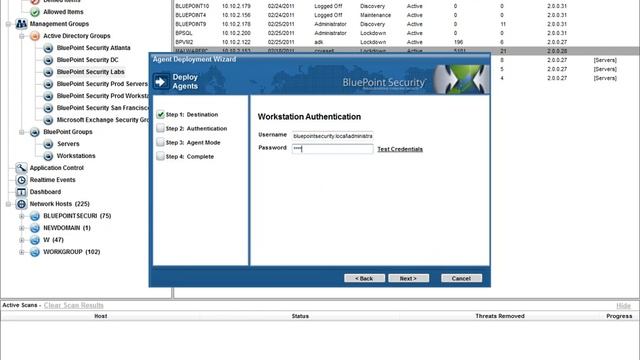Click the Test Credentials link
This screenshot has height=360, width=640.
tap(400, 149)
